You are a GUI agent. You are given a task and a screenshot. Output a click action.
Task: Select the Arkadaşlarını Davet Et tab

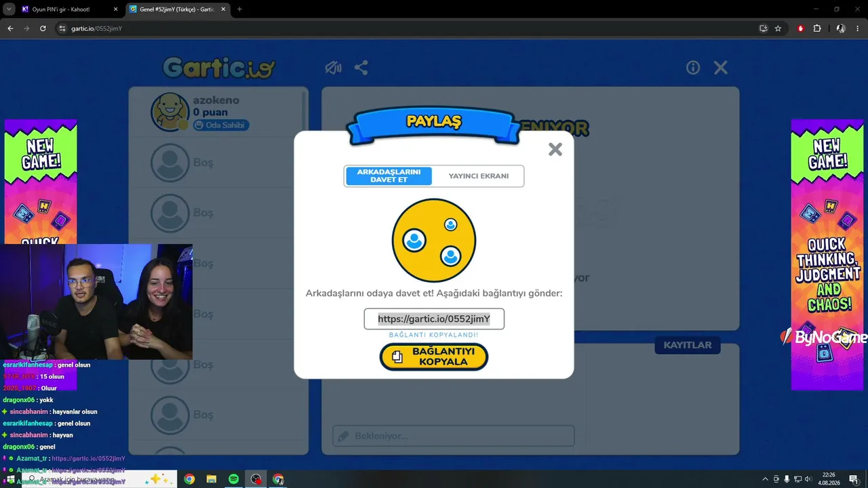tap(389, 176)
